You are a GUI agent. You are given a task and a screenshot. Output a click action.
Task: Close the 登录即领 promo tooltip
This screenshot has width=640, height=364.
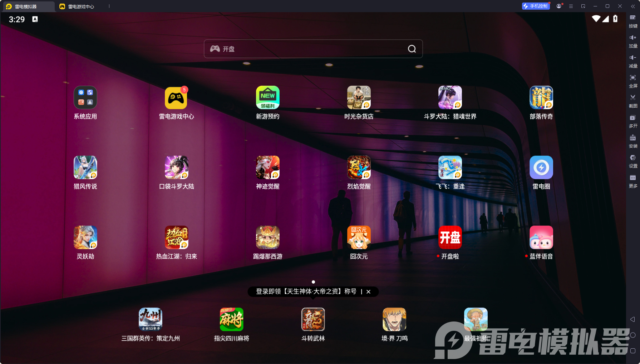368,291
